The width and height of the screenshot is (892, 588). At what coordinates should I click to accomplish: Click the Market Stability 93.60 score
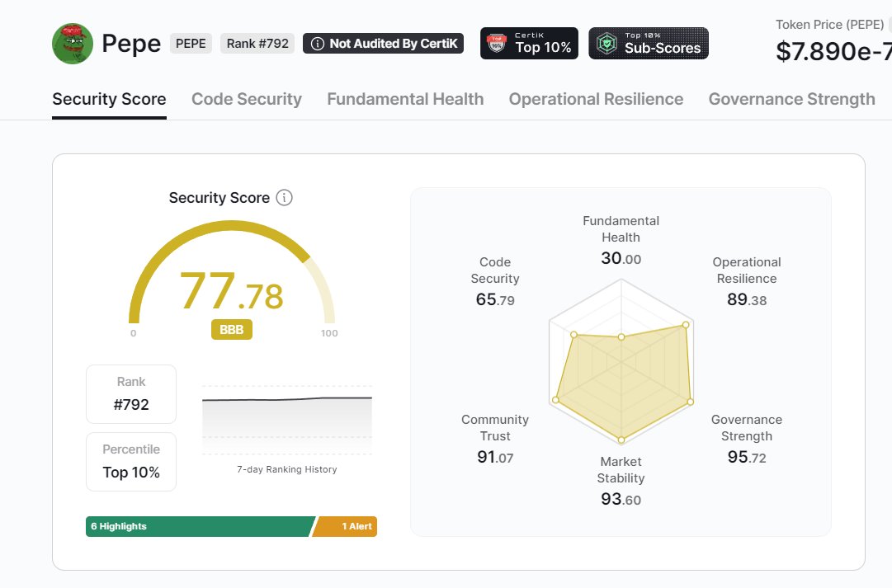coord(621,499)
